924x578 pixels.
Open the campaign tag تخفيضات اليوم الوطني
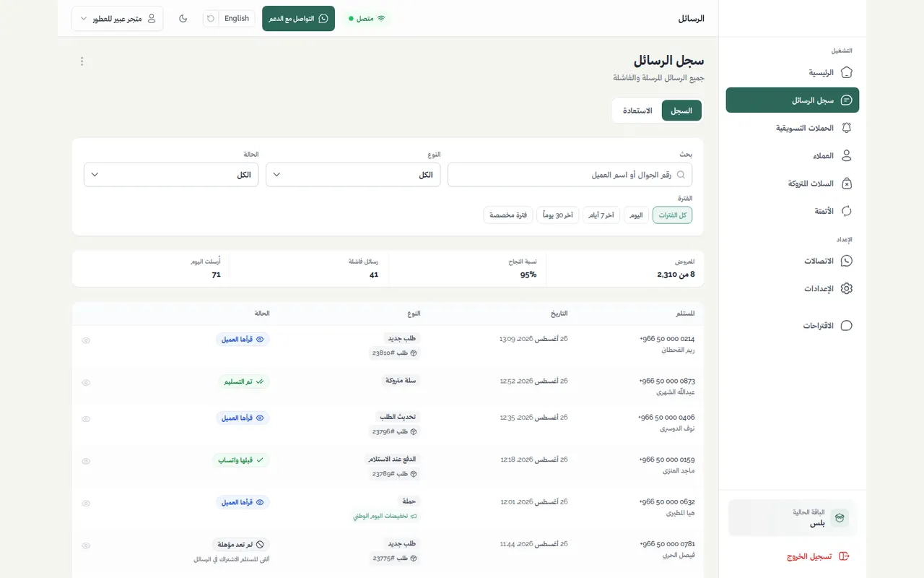pyautogui.click(x=385, y=517)
